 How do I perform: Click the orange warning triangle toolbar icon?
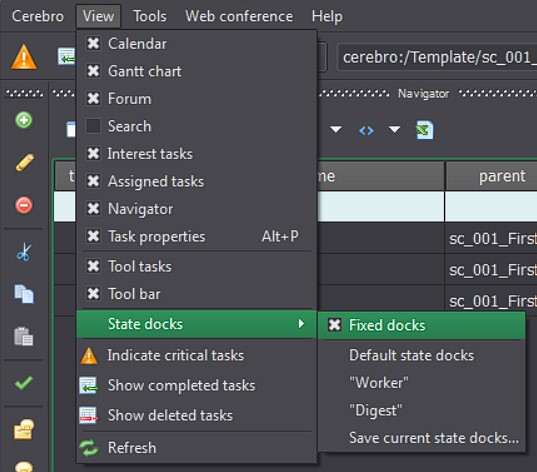coord(24,57)
